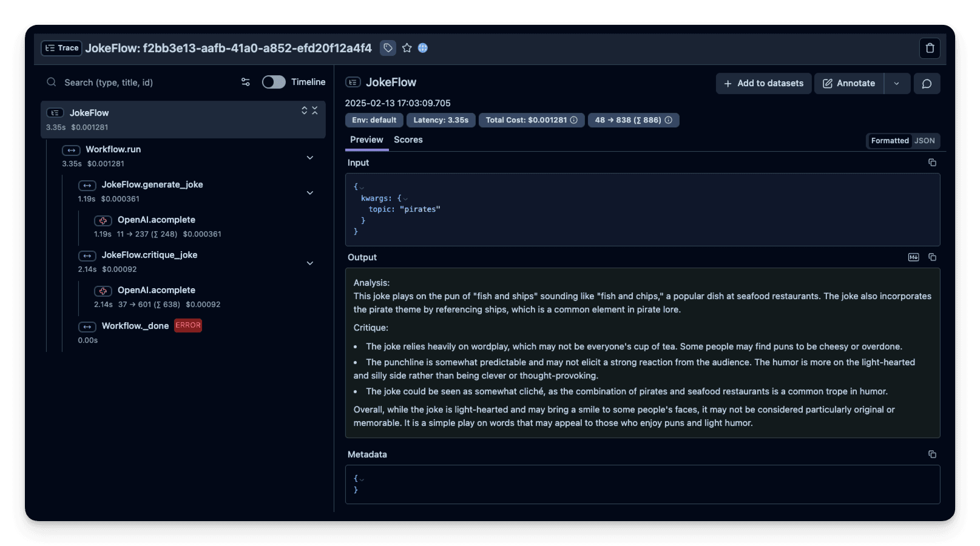Click the tag icon beside the trace title
The width and height of the screenshot is (980, 546).
(388, 48)
